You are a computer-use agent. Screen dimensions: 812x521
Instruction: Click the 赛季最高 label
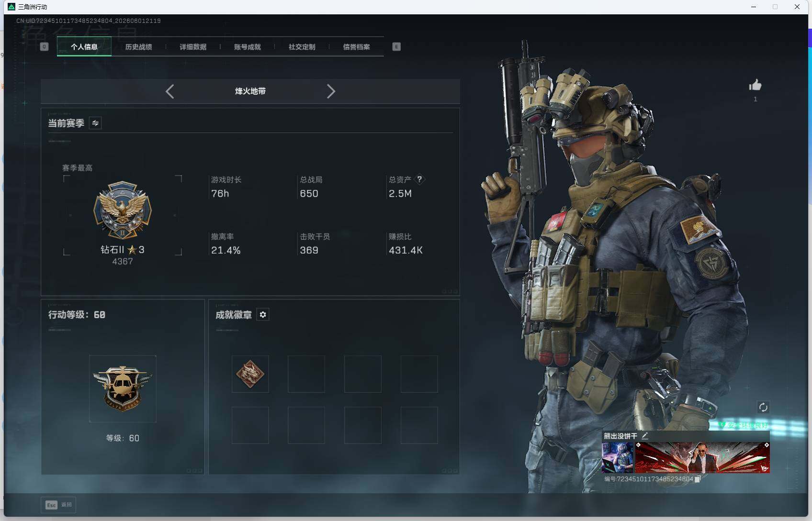77,168
